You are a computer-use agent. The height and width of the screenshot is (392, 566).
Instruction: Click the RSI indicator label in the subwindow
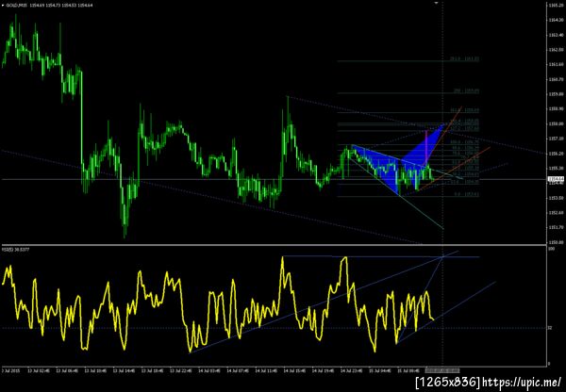pyautogui.click(x=16, y=249)
